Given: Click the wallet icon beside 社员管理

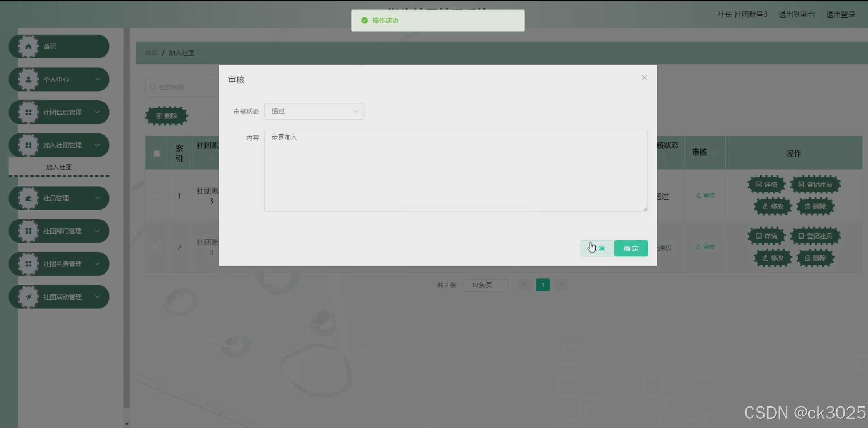Looking at the screenshot, I should [28, 198].
